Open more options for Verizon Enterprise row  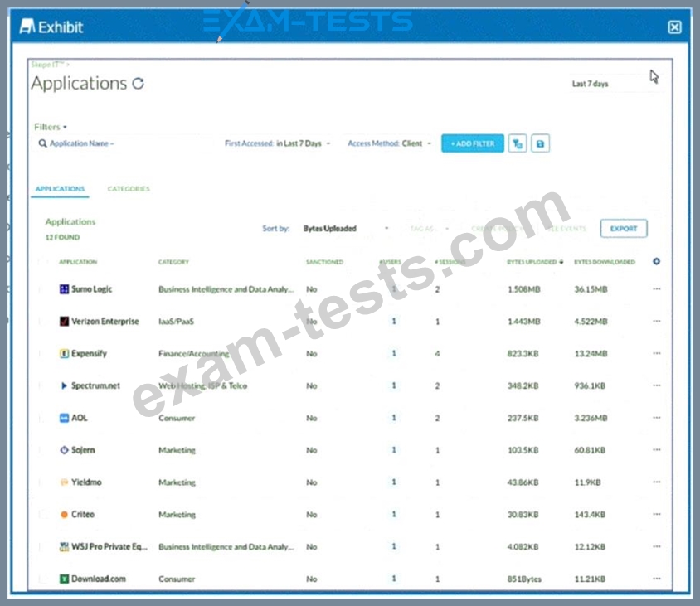[656, 322]
